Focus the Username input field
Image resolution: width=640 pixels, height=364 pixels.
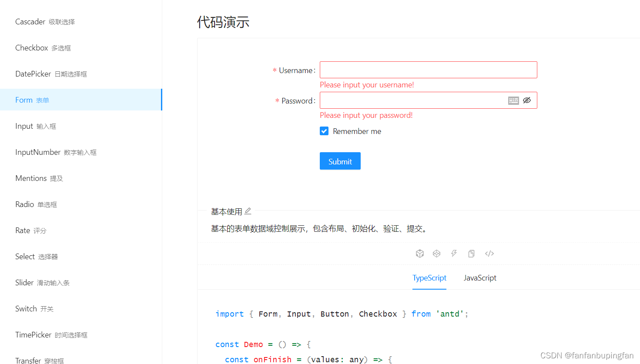point(429,70)
